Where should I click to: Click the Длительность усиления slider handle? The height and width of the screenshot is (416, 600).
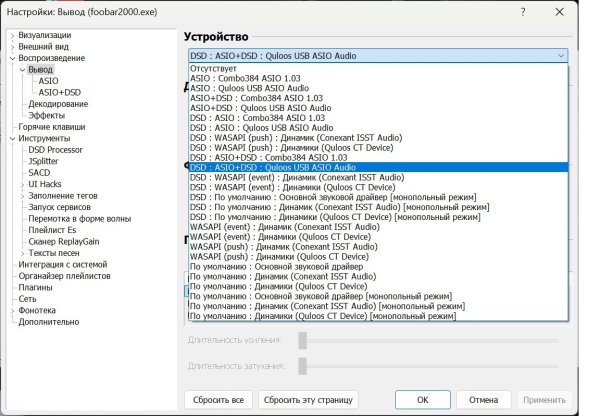click(x=303, y=341)
